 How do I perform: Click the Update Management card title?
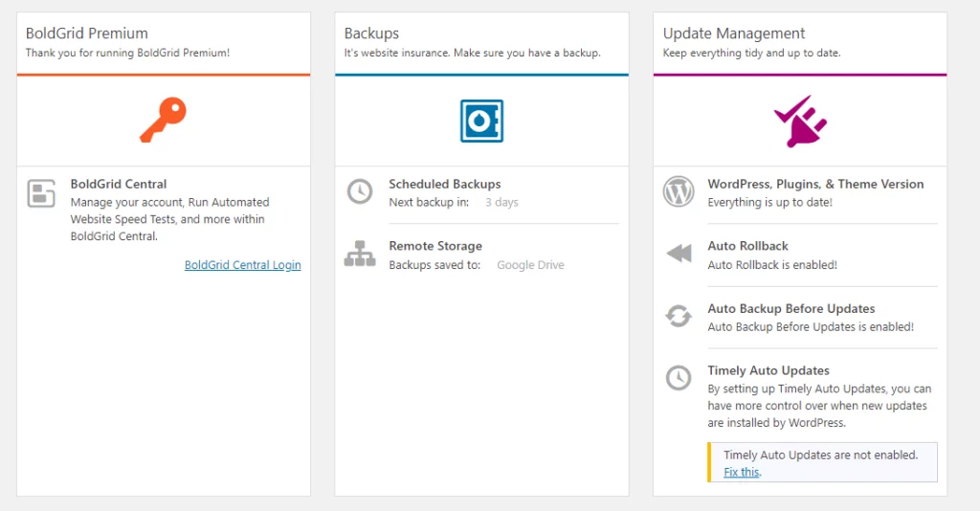(x=734, y=33)
